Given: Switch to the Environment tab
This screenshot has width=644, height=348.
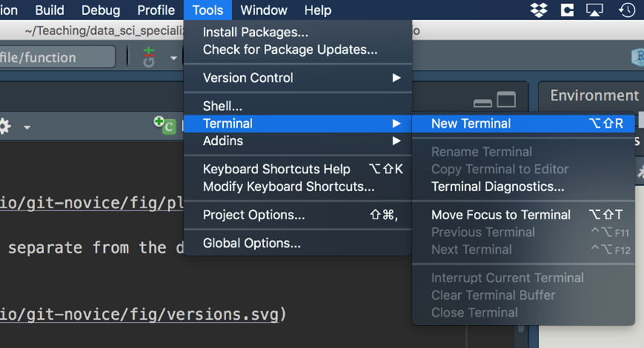Looking at the screenshot, I should (593, 95).
